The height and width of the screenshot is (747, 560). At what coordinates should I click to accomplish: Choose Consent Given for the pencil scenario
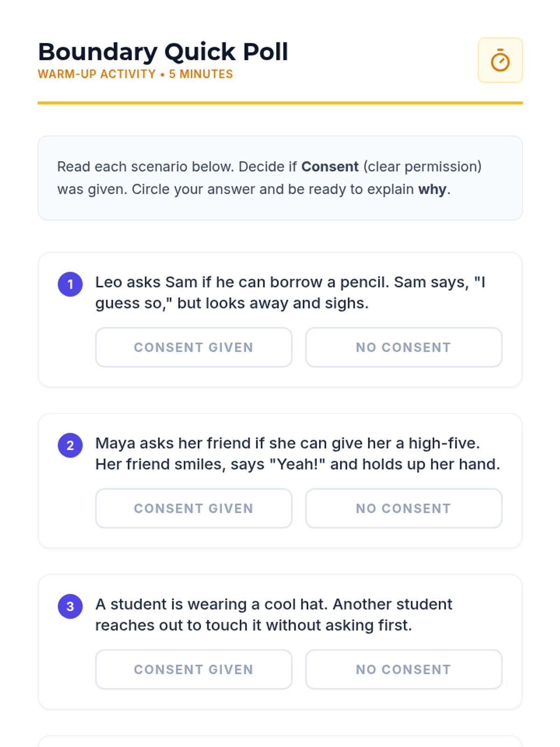tap(194, 347)
